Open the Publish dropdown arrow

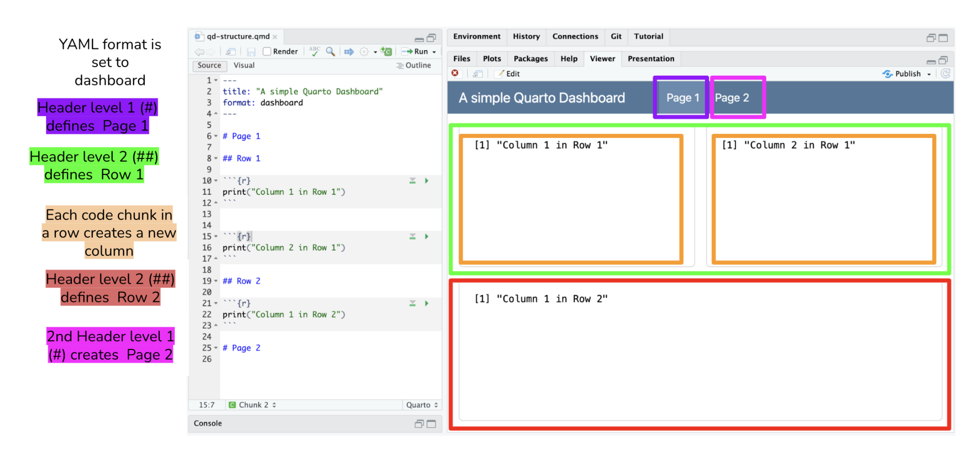click(929, 74)
